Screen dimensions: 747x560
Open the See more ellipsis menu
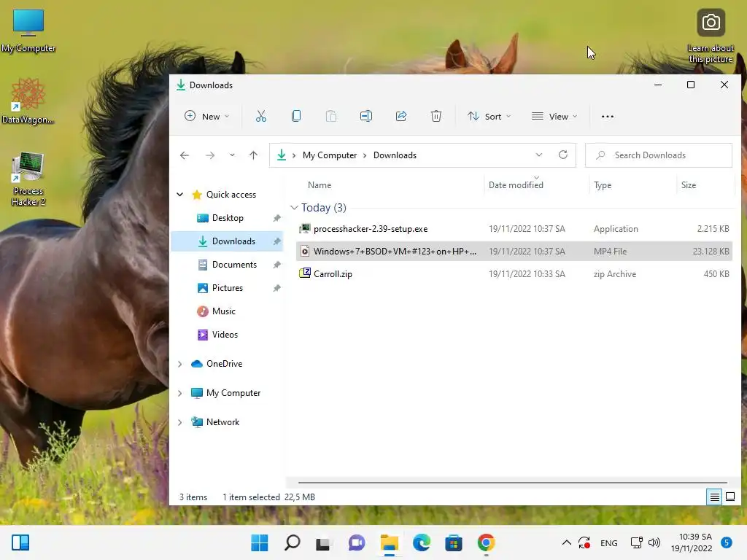pyautogui.click(x=608, y=116)
